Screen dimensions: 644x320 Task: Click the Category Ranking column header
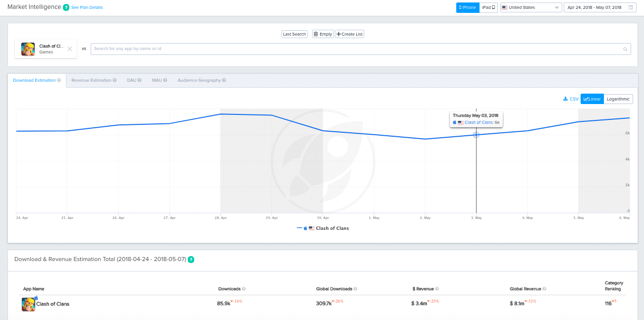click(x=614, y=286)
